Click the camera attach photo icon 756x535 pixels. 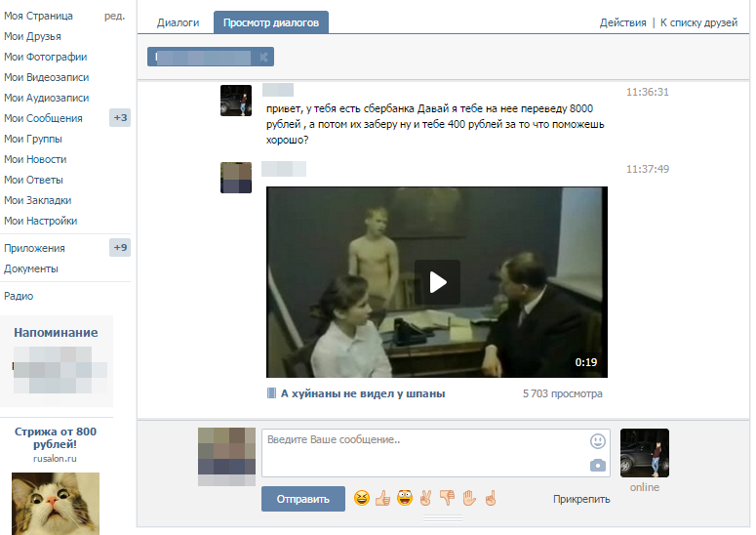pos(597,466)
